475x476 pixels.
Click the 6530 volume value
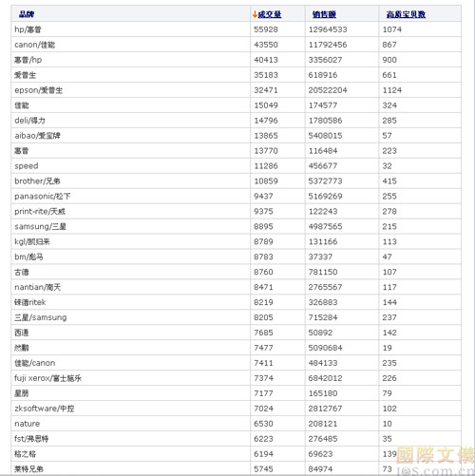(x=263, y=424)
